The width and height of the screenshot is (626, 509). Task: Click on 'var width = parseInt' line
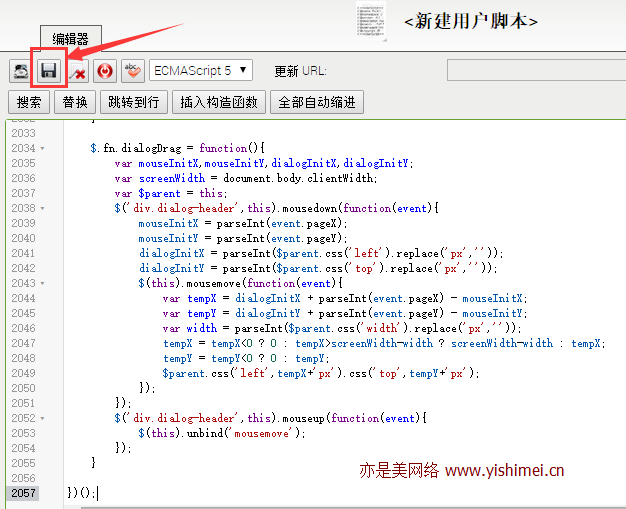(x=342, y=328)
